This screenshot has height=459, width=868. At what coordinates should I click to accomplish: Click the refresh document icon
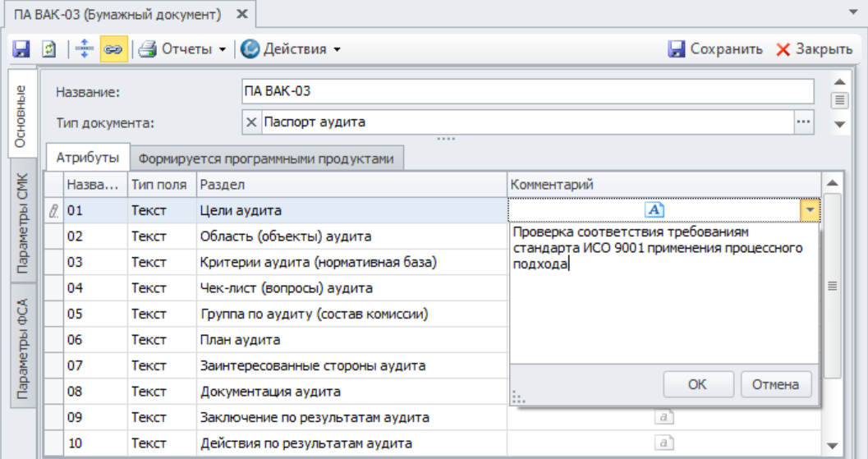[49, 49]
